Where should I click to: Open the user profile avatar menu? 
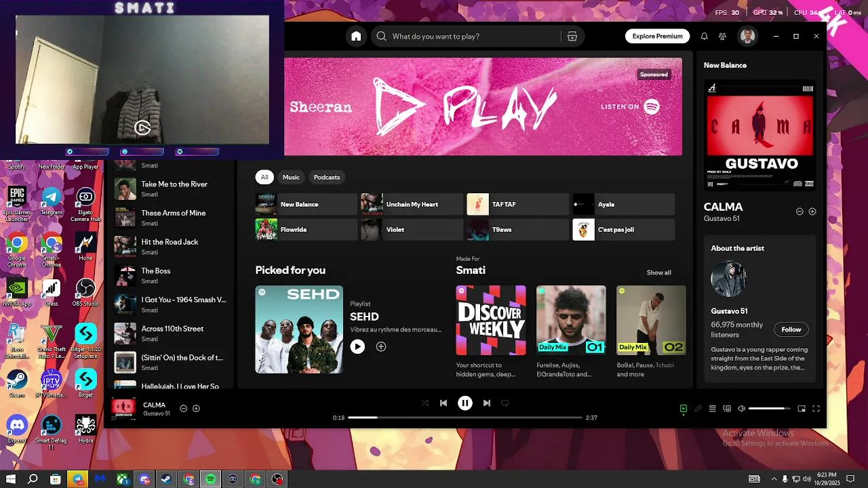(748, 37)
